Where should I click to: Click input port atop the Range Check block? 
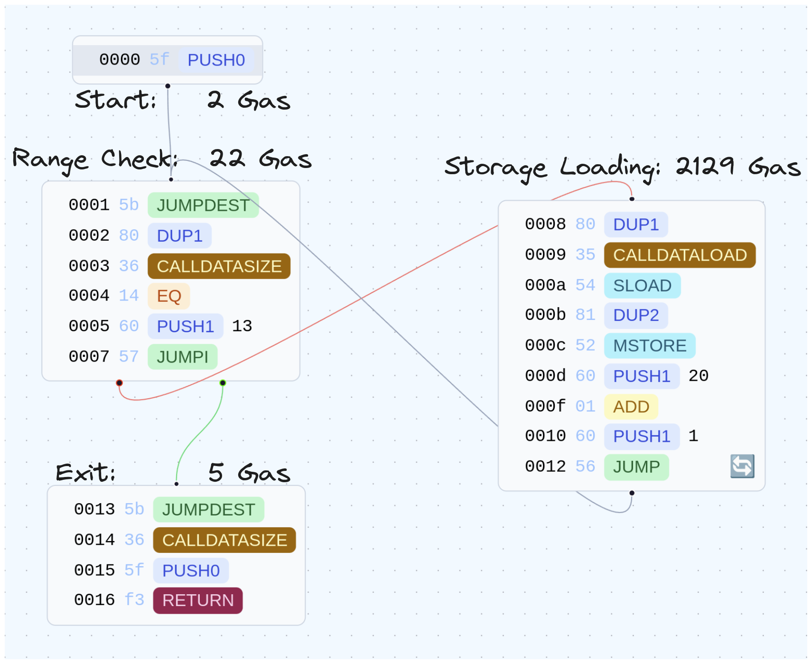point(171,179)
